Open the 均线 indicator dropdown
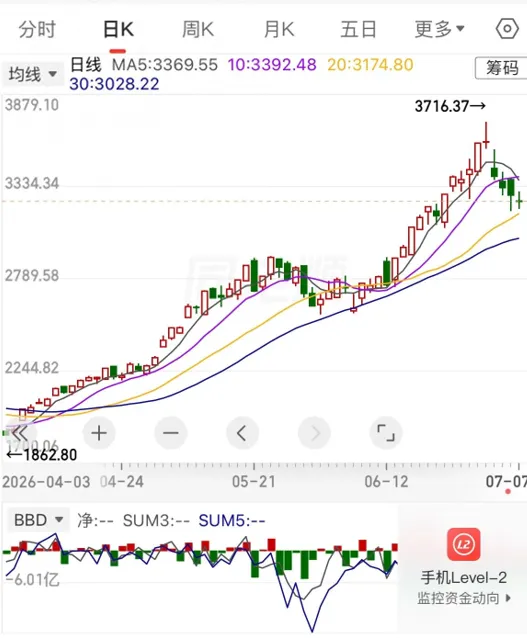 click(32, 74)
